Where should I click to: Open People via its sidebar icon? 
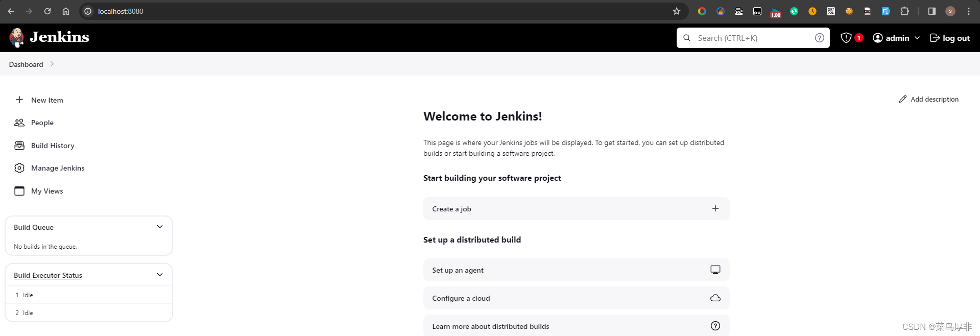(x=19, y=123)
